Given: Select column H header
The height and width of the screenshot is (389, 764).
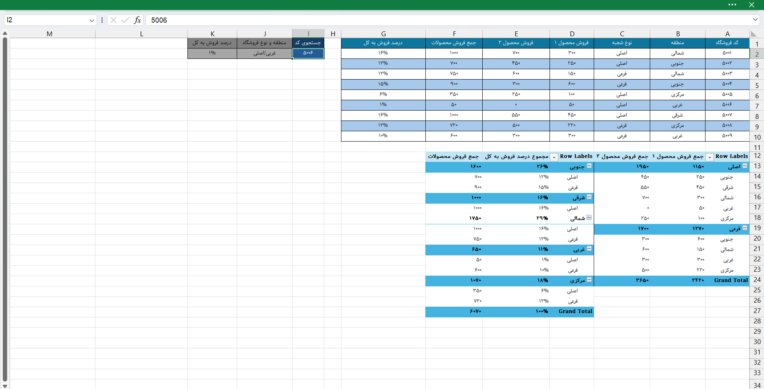Looking at the screenshot, I should click(x=333, y=34).
